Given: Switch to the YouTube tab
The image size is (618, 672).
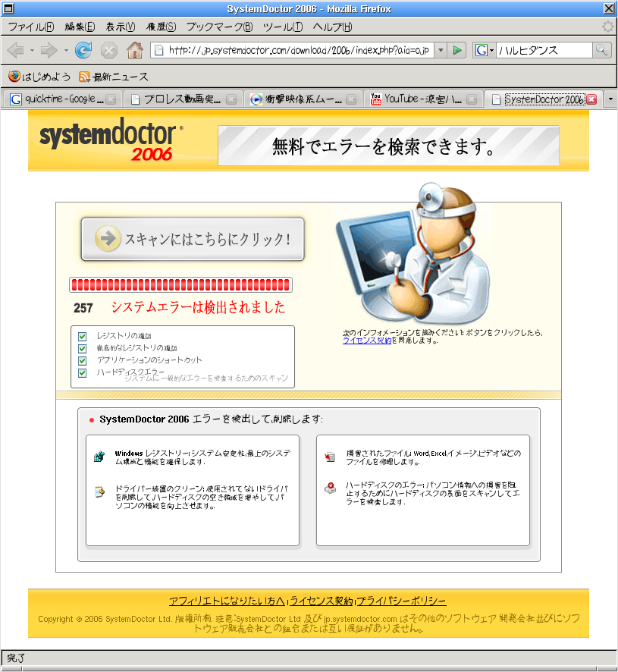Looking at the screenshot, I should 423,99.
